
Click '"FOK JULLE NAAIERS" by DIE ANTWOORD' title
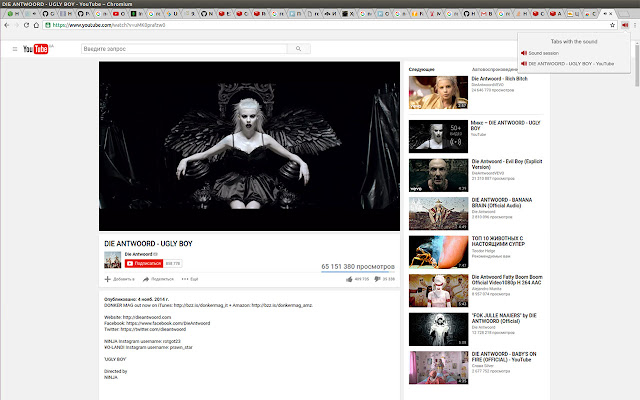(x=504, y=318)
